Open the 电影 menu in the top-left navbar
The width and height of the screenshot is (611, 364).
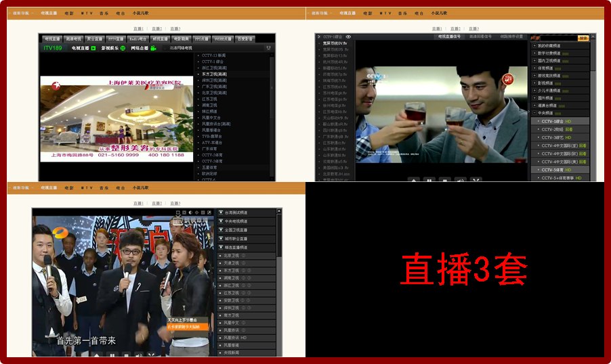tap(69, 14)
